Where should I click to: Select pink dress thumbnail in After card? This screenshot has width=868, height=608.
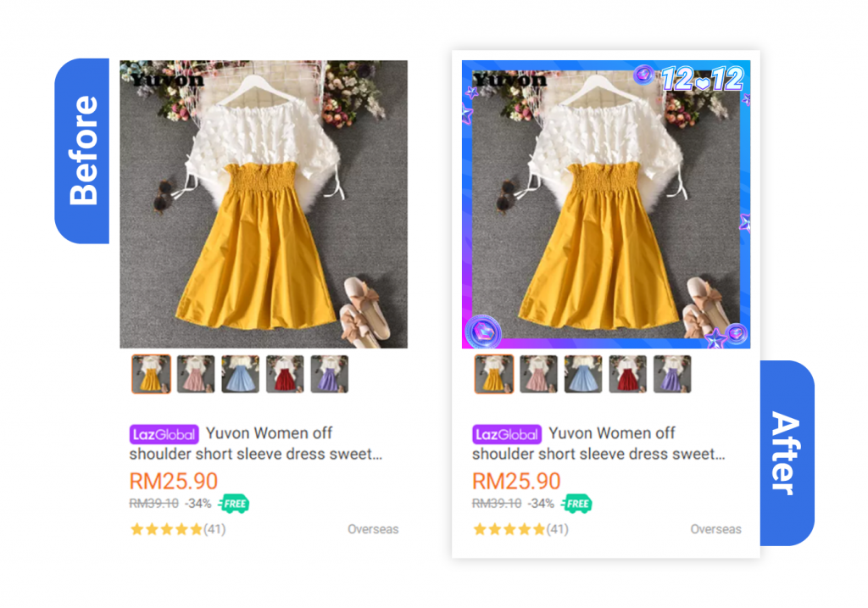[x=538, y=374]
